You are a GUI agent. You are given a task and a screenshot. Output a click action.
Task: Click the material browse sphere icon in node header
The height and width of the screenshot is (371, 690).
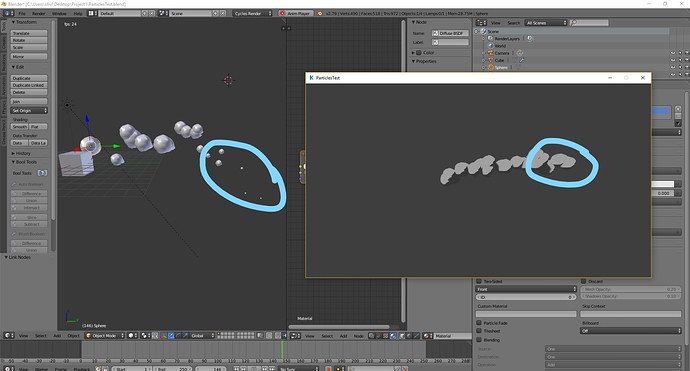point(427,335)
